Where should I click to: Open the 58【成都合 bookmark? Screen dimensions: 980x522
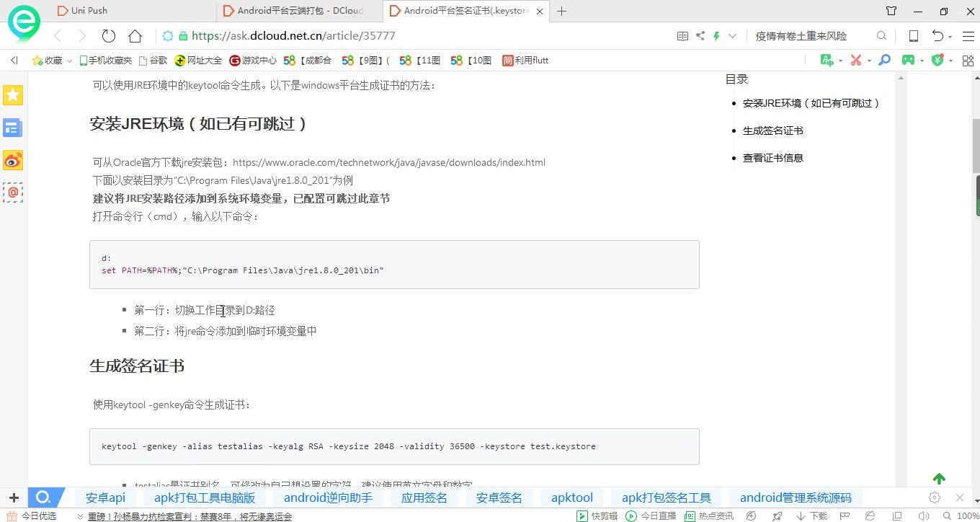[308, 61]
